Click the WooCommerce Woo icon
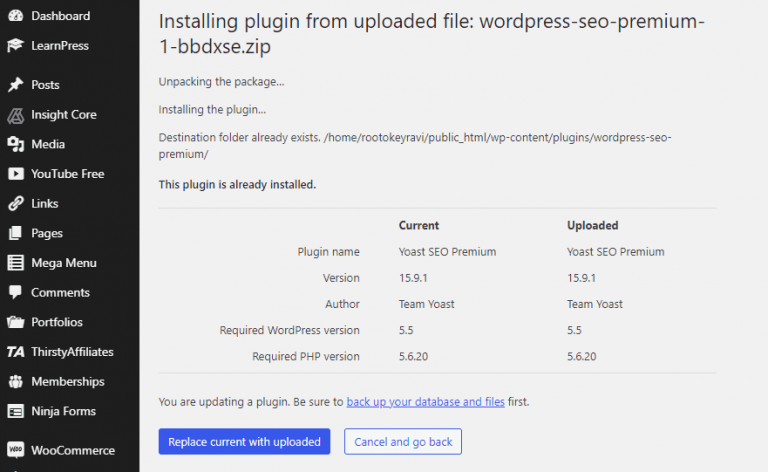The height and width of the screenshot is (472, 768). tap(16, 450)
